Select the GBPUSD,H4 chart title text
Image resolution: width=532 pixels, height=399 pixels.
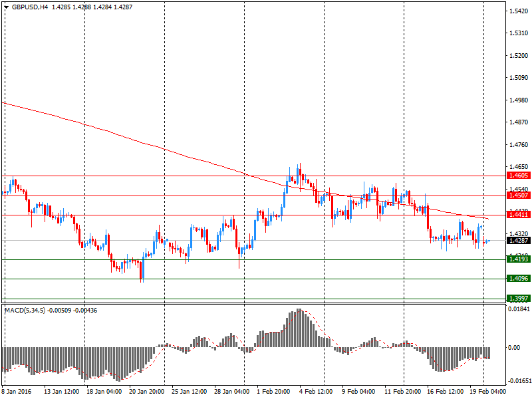coord(30,7)
